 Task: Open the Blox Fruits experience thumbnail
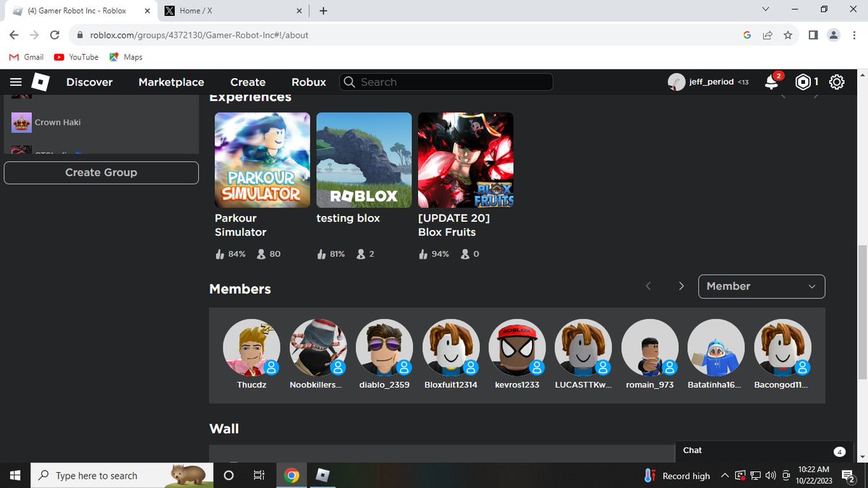[x=466, y=160]
